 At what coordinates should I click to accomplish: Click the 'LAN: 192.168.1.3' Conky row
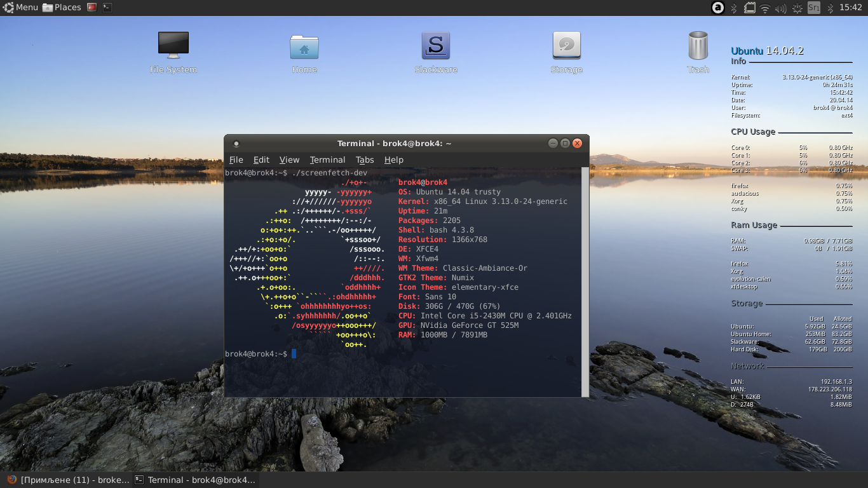(x=792, y=382)
